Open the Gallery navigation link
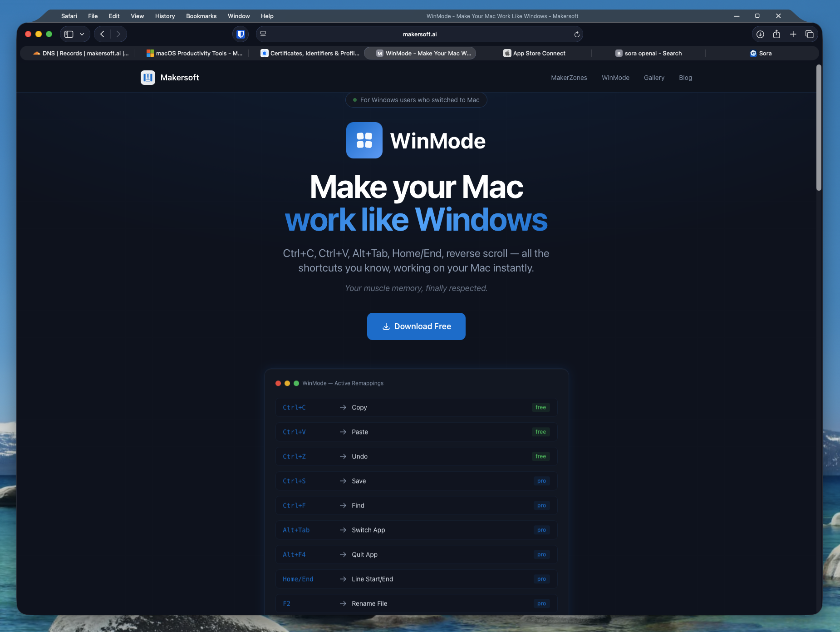The width and height of the screenshot is (840, 632). click(x=654, y=78)
